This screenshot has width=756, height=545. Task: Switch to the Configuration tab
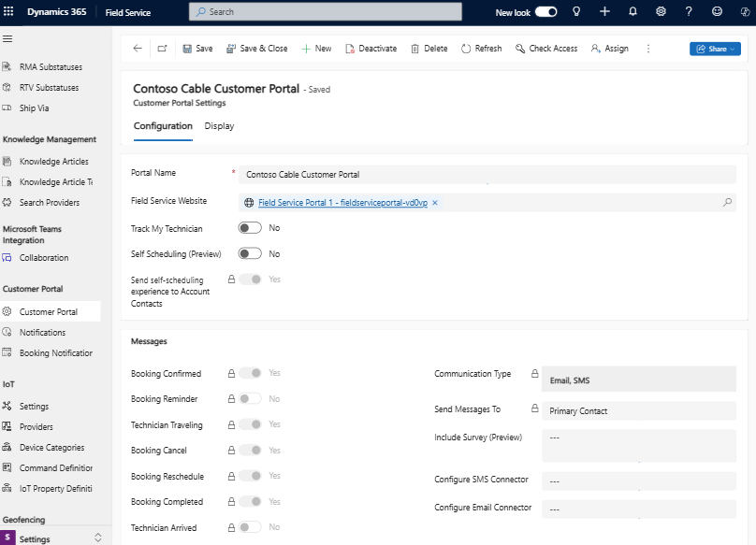click(163, 126)
